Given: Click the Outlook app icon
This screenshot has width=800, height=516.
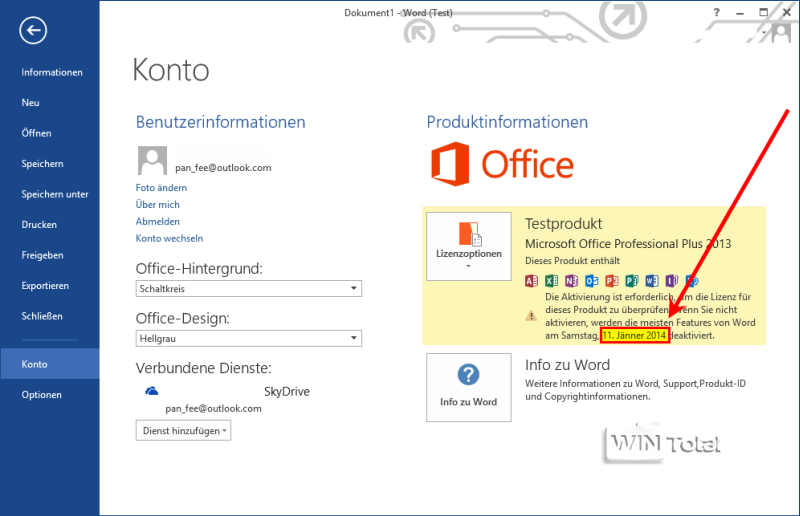Looking at the screenshot, I should pos(591,281).
